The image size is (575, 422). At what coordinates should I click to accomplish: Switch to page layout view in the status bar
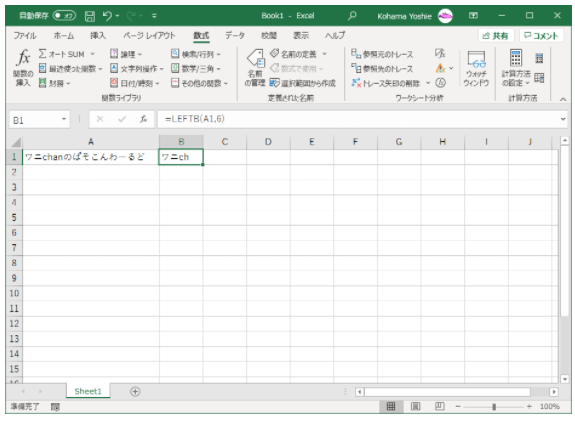point(415,406)
